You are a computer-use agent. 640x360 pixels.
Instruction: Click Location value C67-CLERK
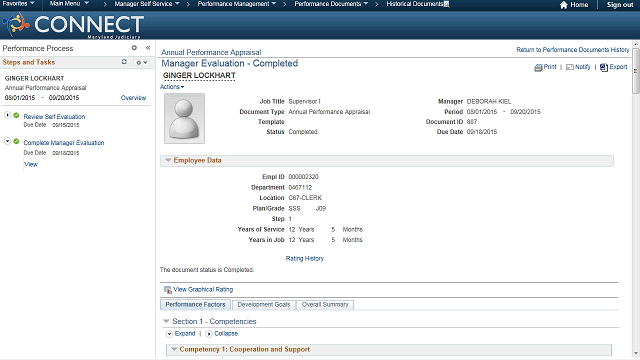pos(305,198)
